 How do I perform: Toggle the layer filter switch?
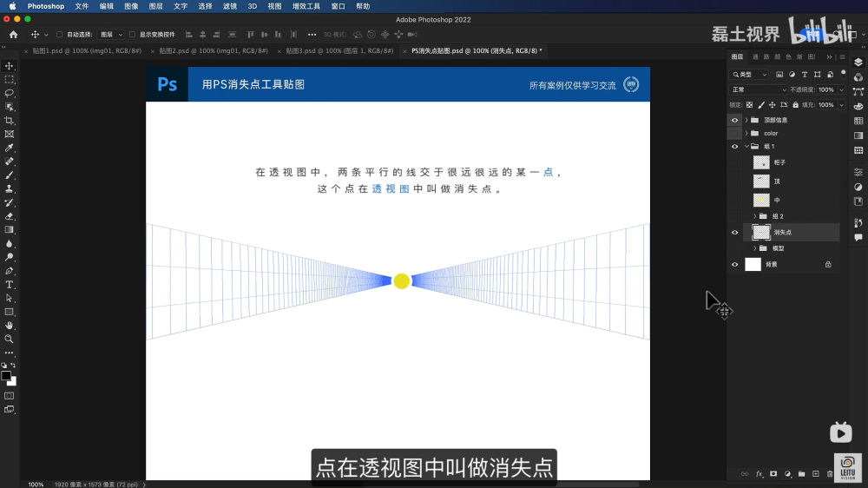pyautogui.click(x=843, y=73)
